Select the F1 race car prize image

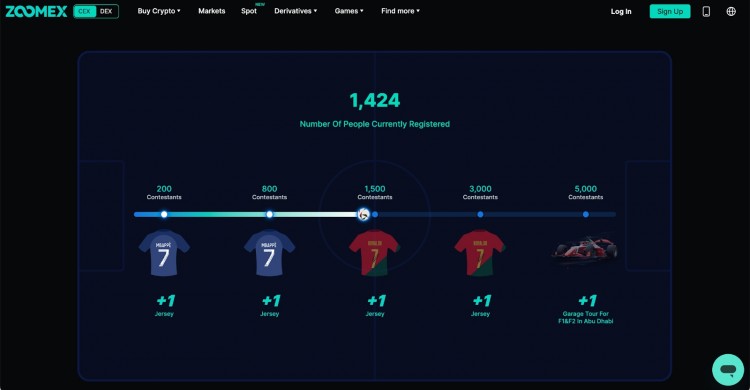585,250
